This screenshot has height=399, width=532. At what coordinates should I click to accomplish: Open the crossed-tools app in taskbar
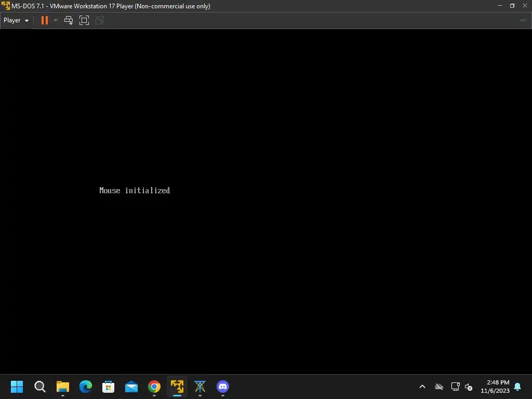pyautogui.click(x=200, y=387)
